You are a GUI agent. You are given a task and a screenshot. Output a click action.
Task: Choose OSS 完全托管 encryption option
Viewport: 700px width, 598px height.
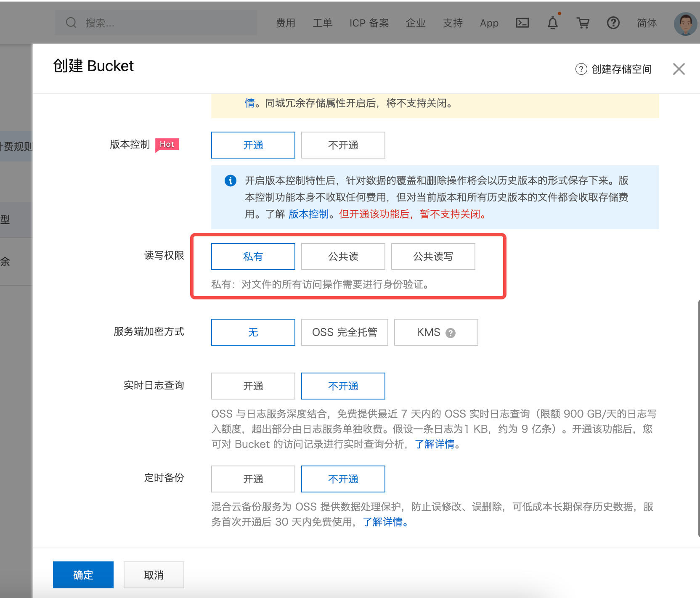345,332
